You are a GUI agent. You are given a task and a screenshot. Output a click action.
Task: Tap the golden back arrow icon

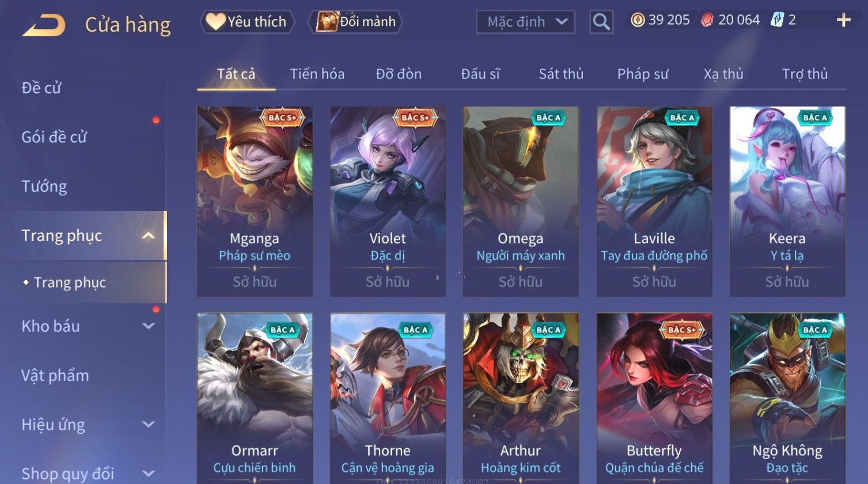coord(44,25)
